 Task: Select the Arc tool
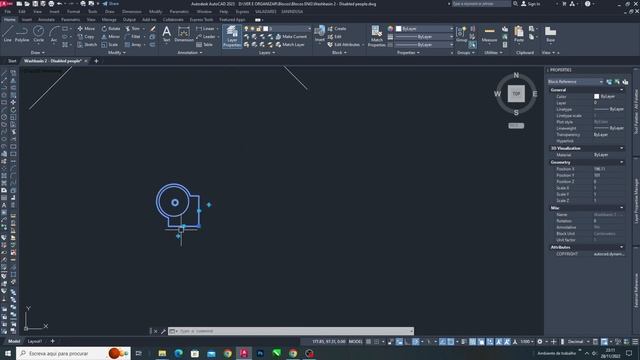(54, 34)
